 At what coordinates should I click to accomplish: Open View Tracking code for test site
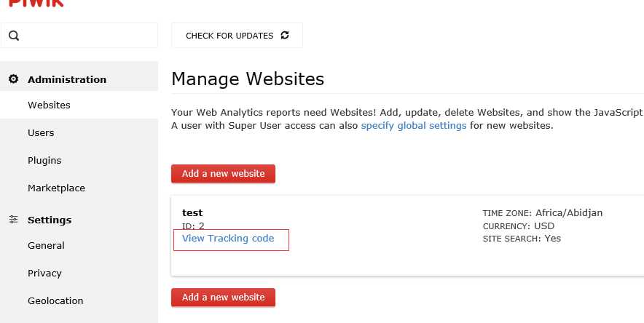228,239
